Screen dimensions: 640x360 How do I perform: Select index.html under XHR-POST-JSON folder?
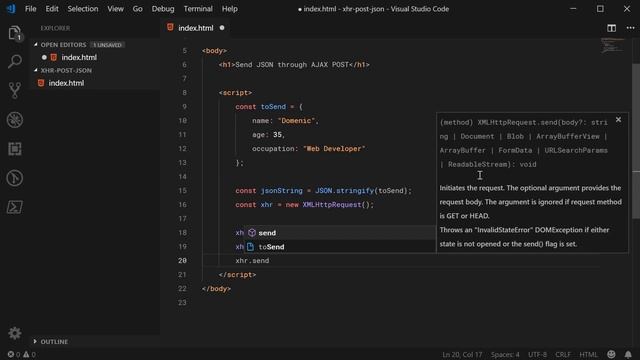click(66, 83)
